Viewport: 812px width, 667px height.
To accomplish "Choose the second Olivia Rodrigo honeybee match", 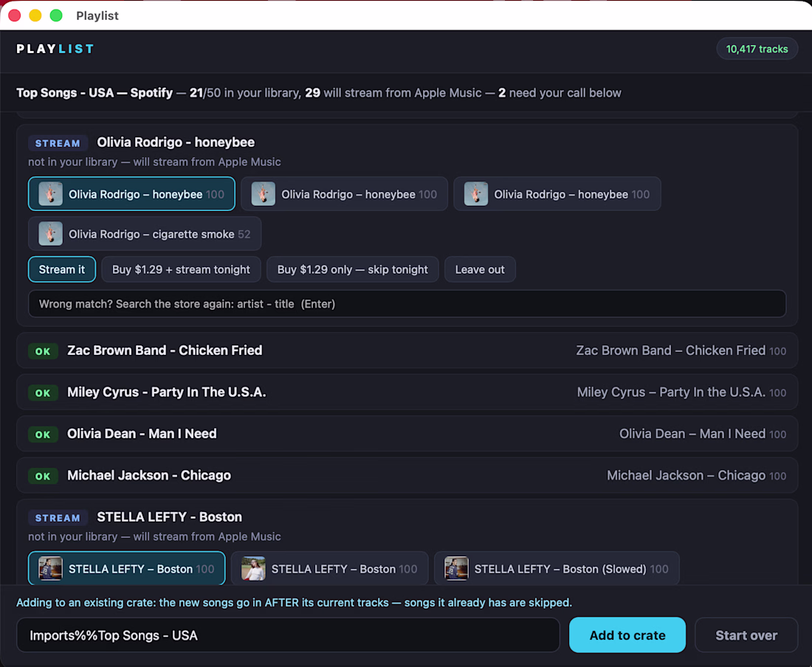I will pos(345,194).
